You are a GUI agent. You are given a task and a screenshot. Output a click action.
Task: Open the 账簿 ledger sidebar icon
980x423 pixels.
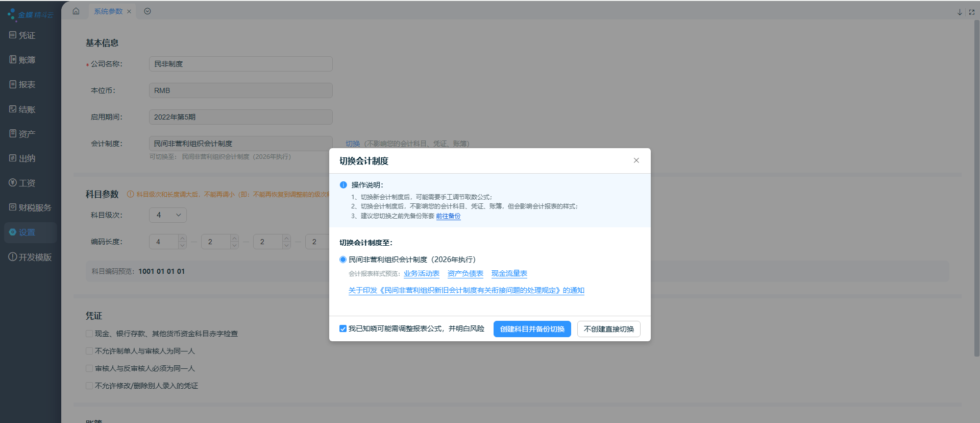tap(13, 60)
